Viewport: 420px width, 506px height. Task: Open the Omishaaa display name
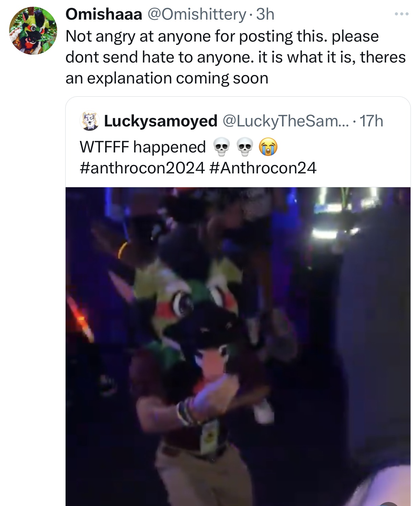pos(103,14)
